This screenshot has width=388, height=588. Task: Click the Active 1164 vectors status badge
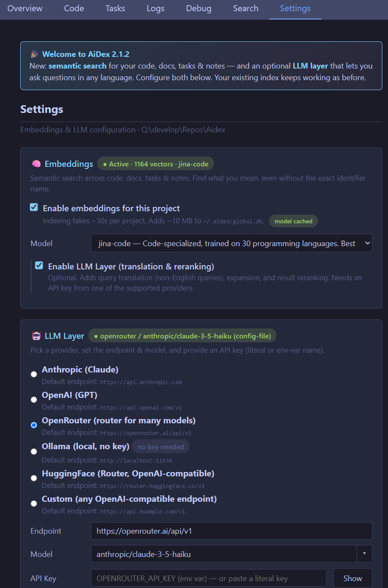(x=156, y=164)
